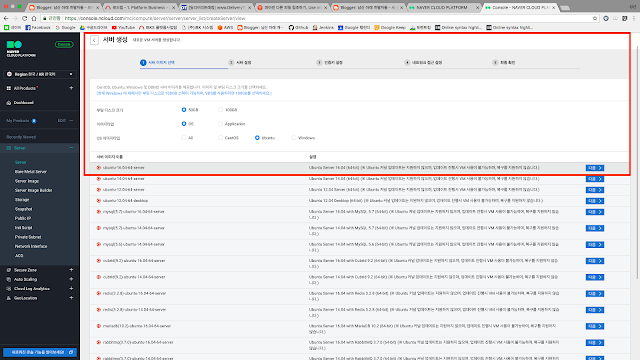The image size is (640, 360).
Task: Expand All Products with the plus
Action: tap(71, 88)
